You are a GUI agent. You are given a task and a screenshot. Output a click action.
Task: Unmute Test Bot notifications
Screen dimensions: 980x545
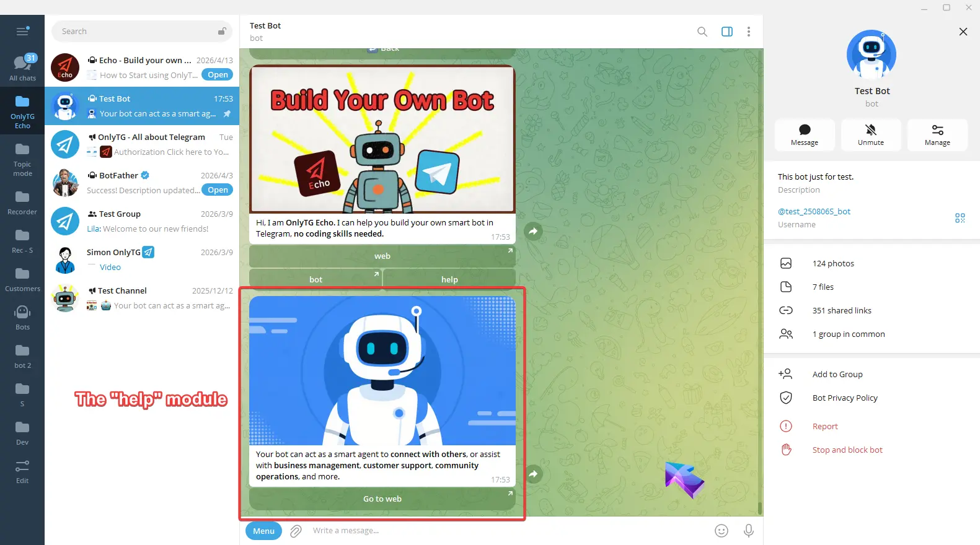click(x=870, y=134)
